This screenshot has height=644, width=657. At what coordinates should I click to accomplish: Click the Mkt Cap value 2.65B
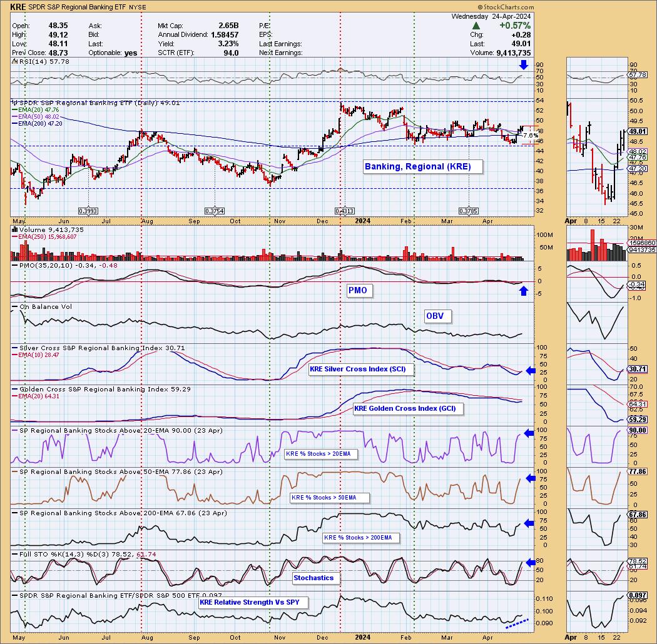pyautogui.click(x=229, y=26)
